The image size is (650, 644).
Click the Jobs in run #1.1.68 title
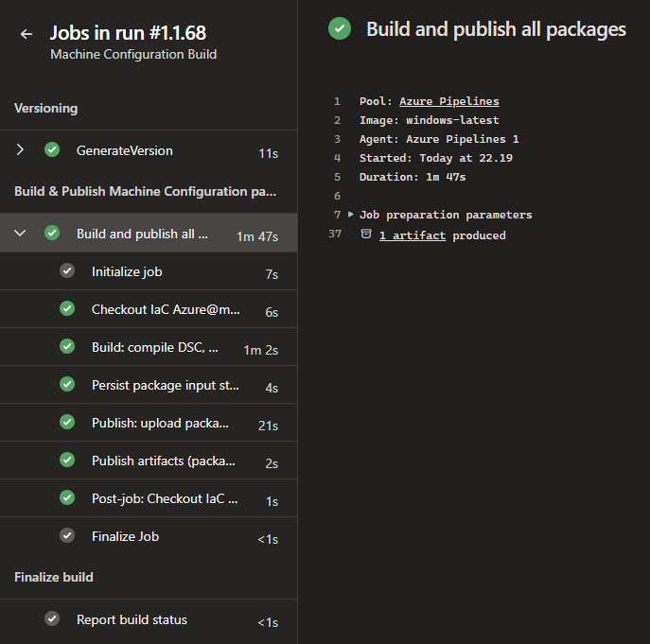128,33
